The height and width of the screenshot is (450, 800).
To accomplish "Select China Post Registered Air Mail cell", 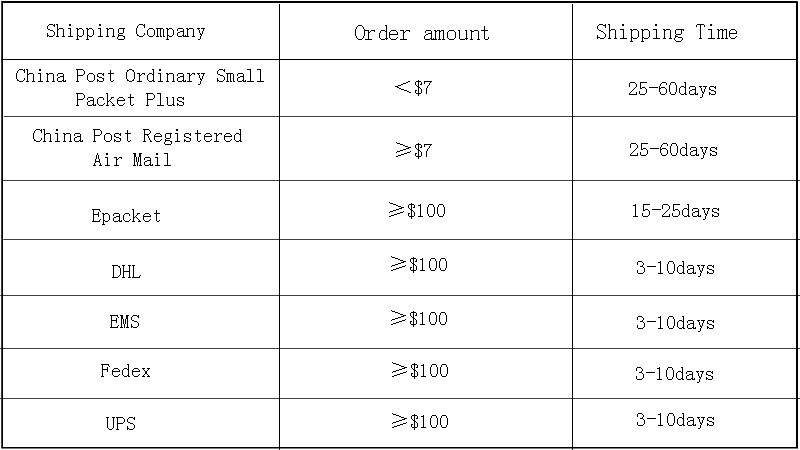I will pos(137,148).
